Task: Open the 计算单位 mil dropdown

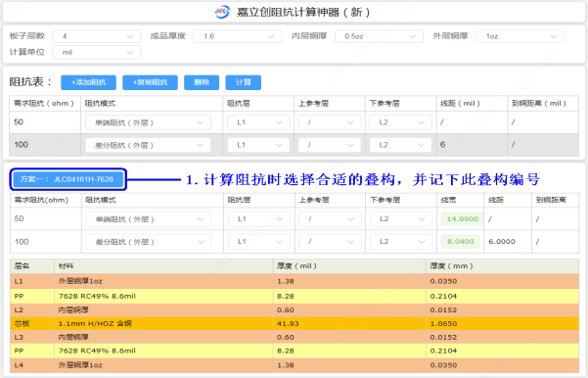Action: click(97, 52)
